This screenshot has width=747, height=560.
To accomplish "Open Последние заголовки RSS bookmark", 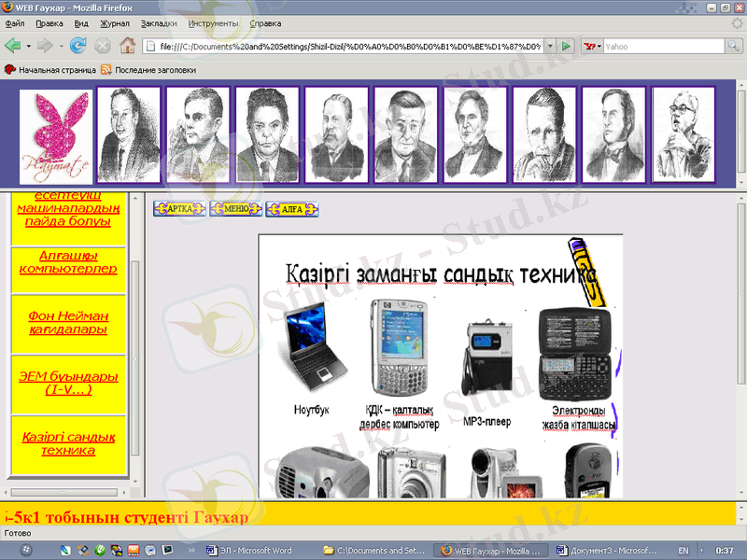I will click(x=148, y=69).
